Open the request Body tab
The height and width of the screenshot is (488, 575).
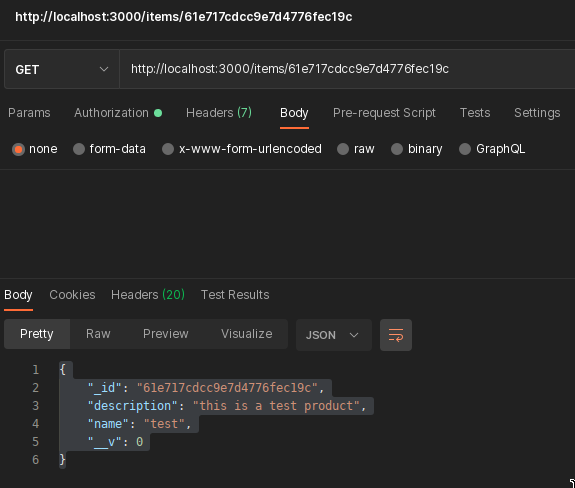pyautogui.click(x=294, y=113)
